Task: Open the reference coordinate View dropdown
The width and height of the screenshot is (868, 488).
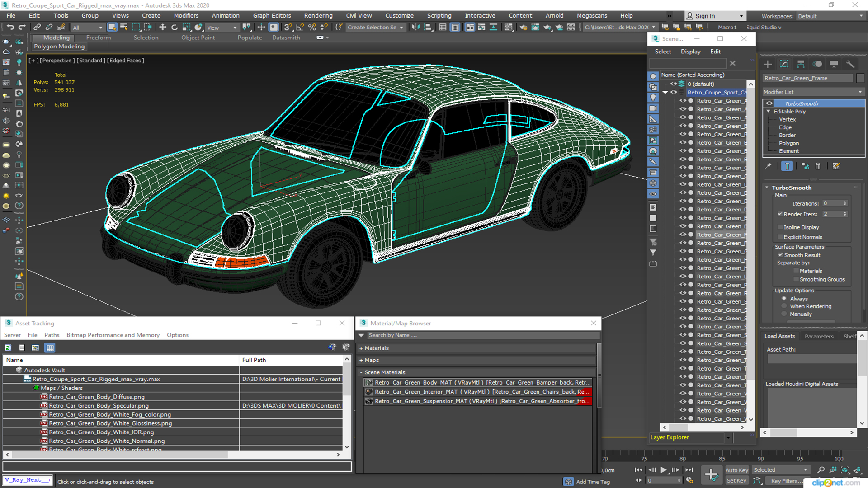Action: 222,28
